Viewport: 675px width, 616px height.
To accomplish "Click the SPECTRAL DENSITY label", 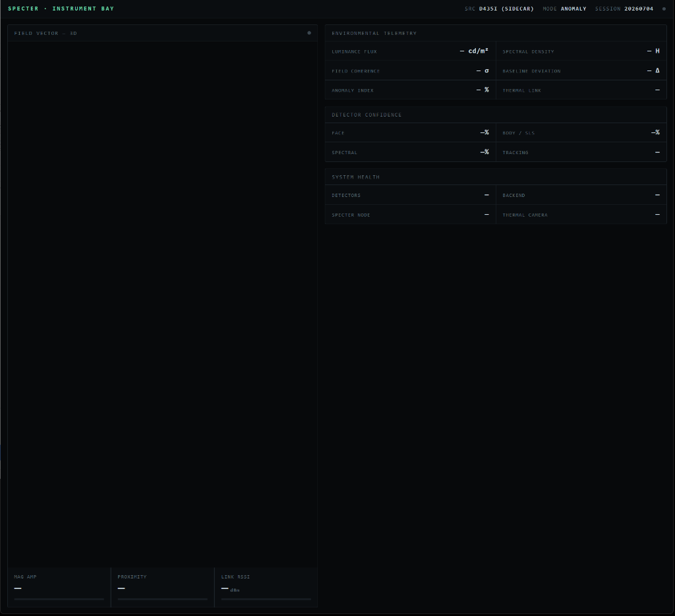I will tap(528, 51).
